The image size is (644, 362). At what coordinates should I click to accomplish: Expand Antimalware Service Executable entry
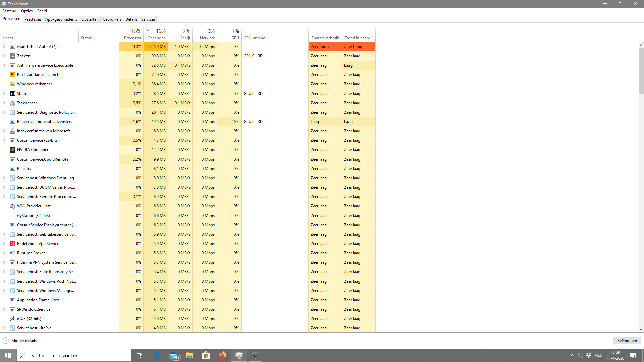4,65
